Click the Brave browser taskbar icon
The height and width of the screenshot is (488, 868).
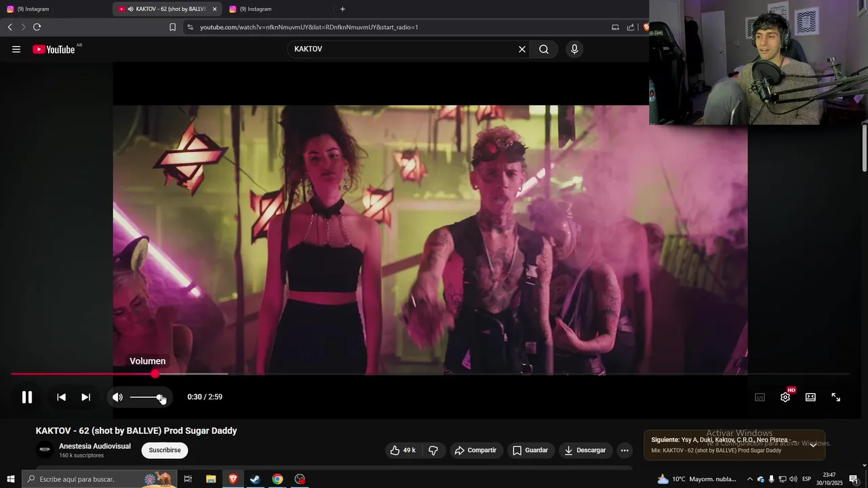233,479
